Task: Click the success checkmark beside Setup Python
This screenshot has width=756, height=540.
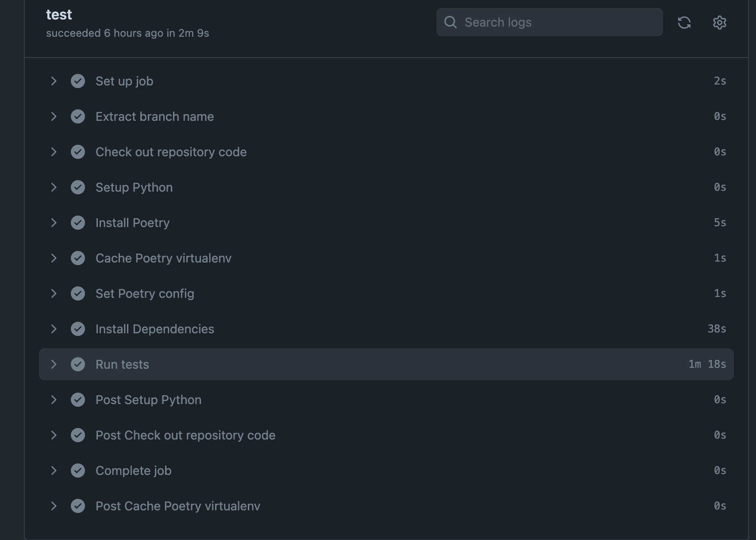Action: 78,187
